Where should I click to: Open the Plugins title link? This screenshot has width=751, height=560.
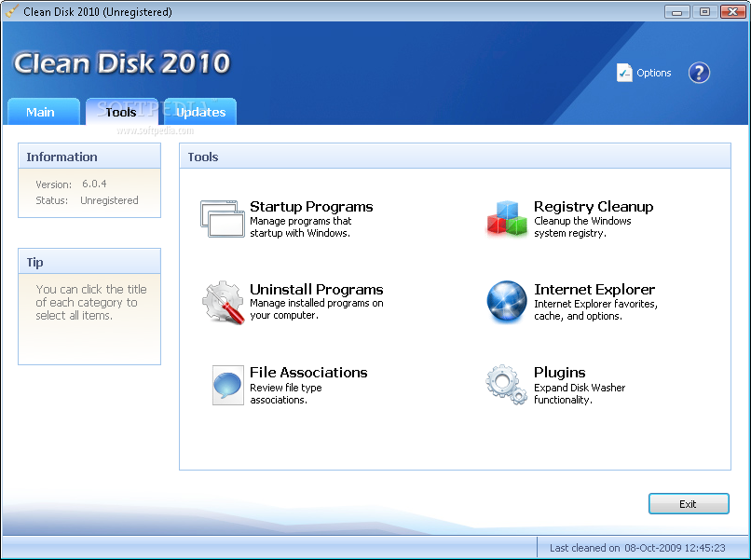559,372
